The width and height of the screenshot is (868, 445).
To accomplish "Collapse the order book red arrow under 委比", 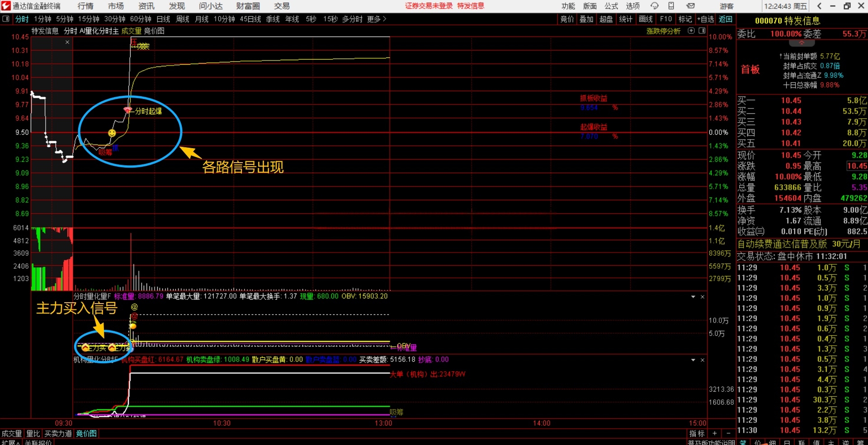I will (802, 43).
